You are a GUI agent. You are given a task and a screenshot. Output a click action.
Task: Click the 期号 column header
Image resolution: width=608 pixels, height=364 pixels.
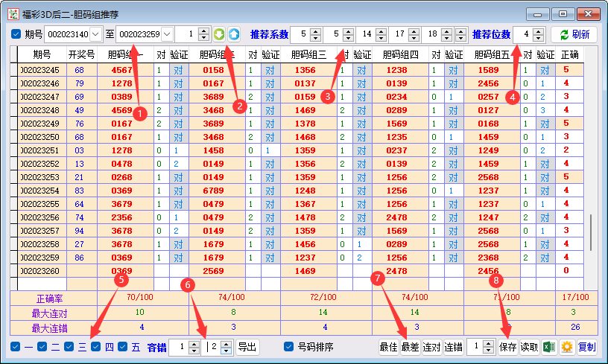(x=42, y=54)
